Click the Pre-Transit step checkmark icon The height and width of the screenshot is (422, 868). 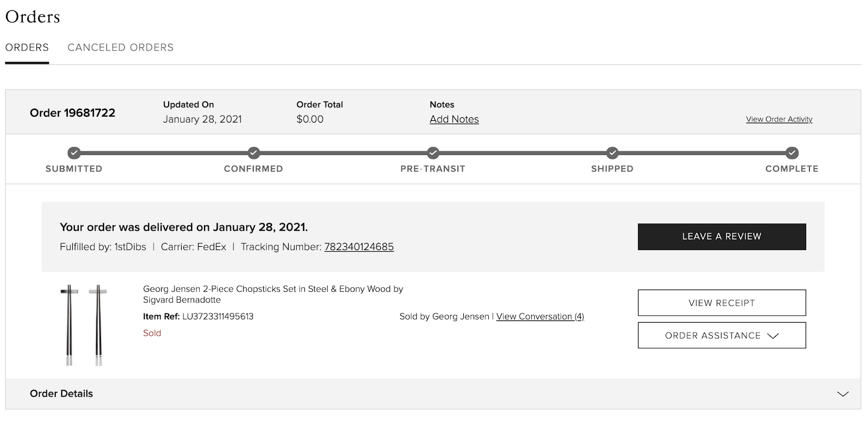coord(433,153)
